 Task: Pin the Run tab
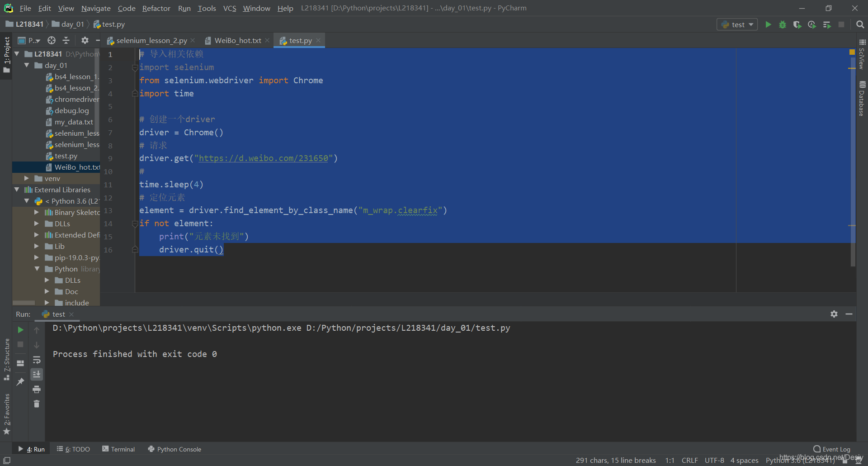click(x=20, y=382)
